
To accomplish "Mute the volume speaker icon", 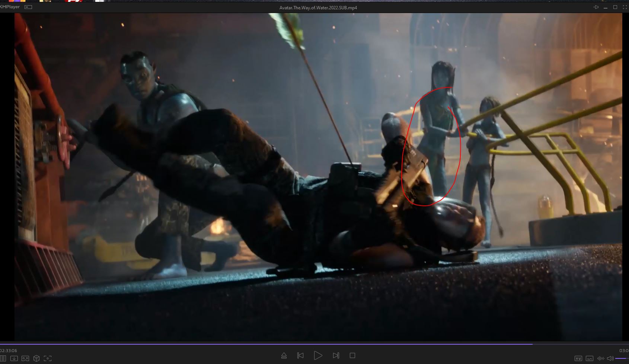I will pyautogui.click(x=610, y=358).
